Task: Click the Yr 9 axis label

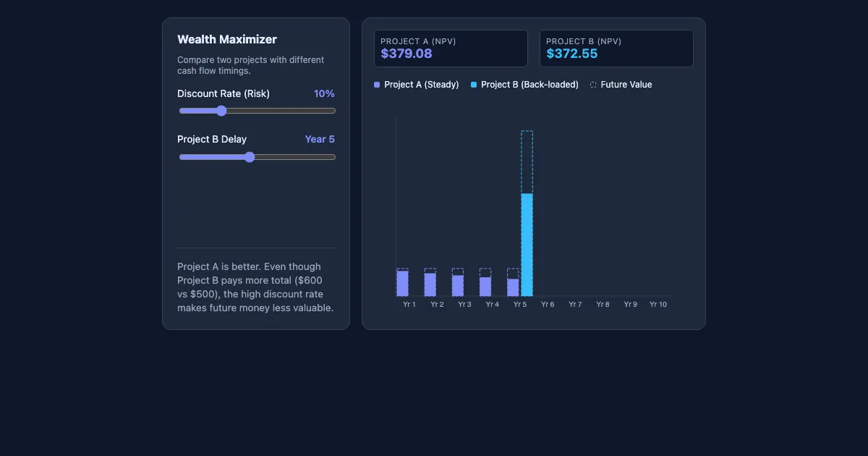Action: (630, 305)
